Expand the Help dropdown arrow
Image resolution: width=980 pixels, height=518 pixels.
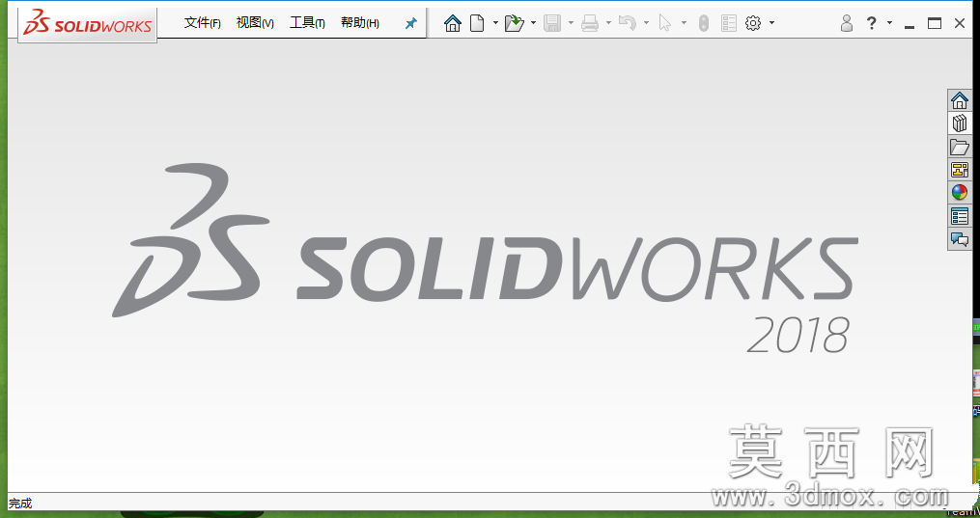coord(889,23)
